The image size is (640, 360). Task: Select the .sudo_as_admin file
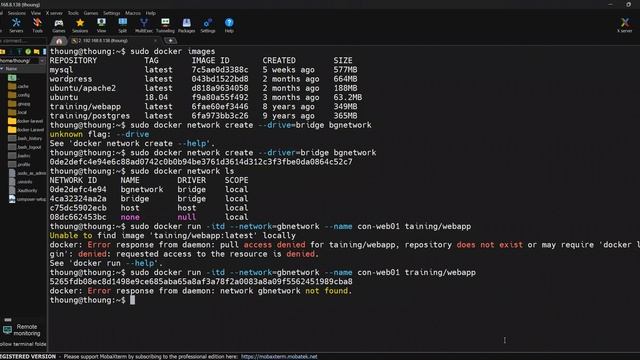pos(27,173)
